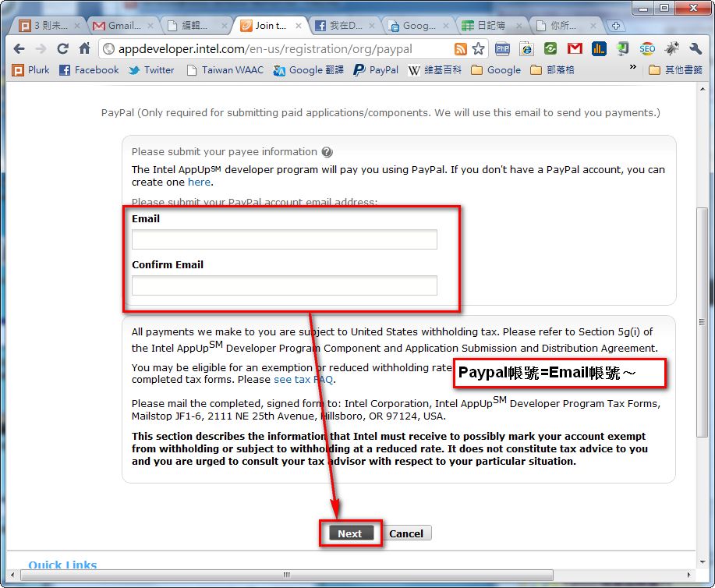Open the Gmail checker extension icon
The height and width of the screenshot is (588, 715).
pos(575,48)
